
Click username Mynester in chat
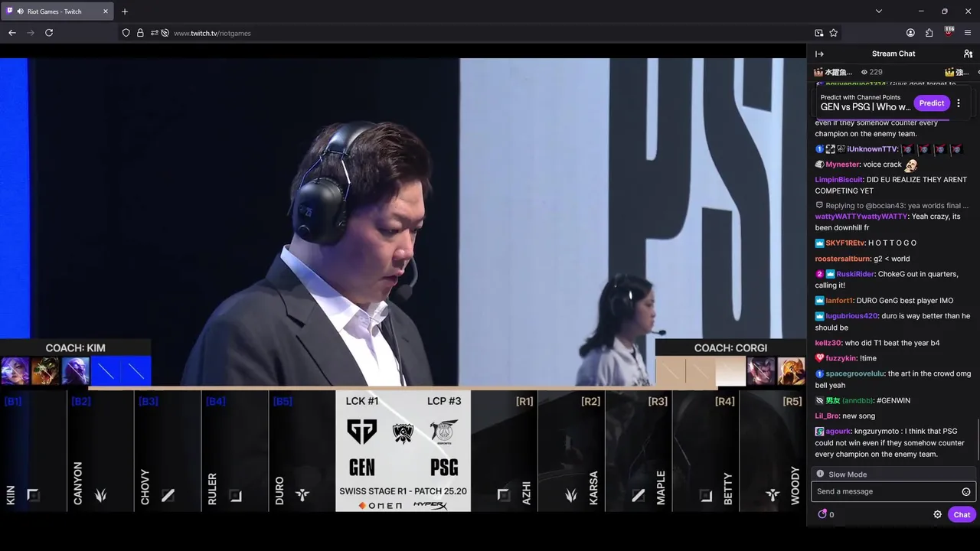coord(843,165)
